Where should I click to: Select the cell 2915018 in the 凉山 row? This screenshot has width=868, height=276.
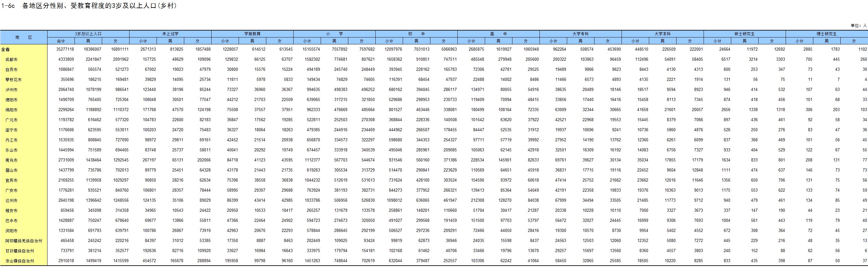click(66, 261)
